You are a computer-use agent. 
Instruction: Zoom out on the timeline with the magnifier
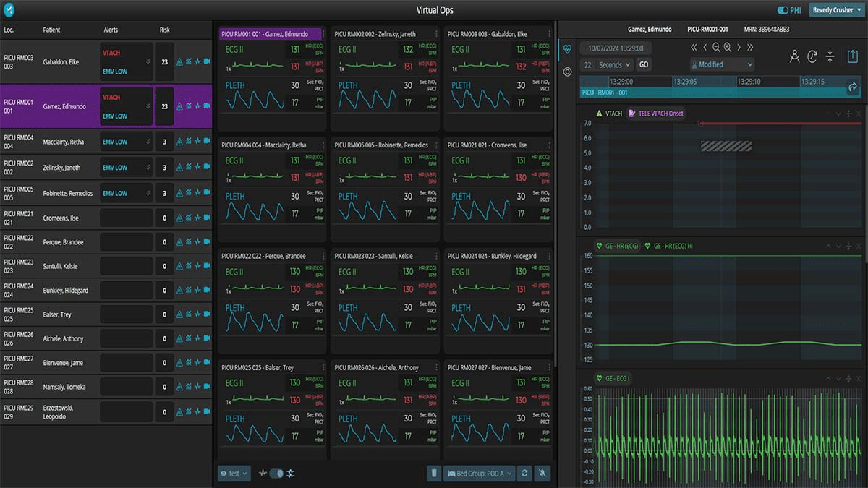click(x=716, y=47)
